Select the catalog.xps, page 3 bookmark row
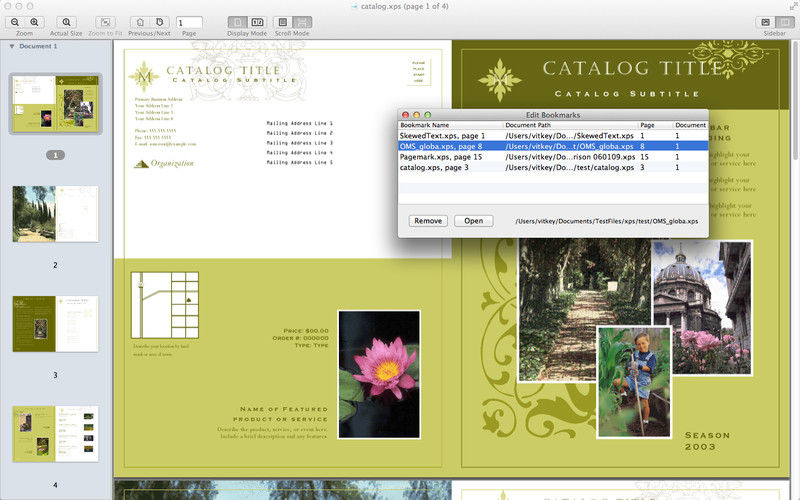The width and height of the screenshot is (800, 500). point(553,167)
